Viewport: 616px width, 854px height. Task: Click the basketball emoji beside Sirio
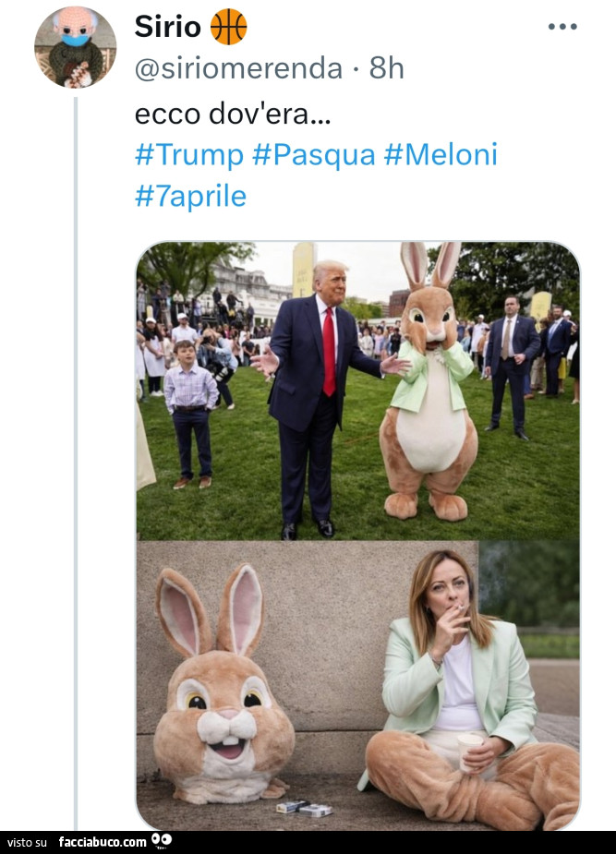coord(228,27)
